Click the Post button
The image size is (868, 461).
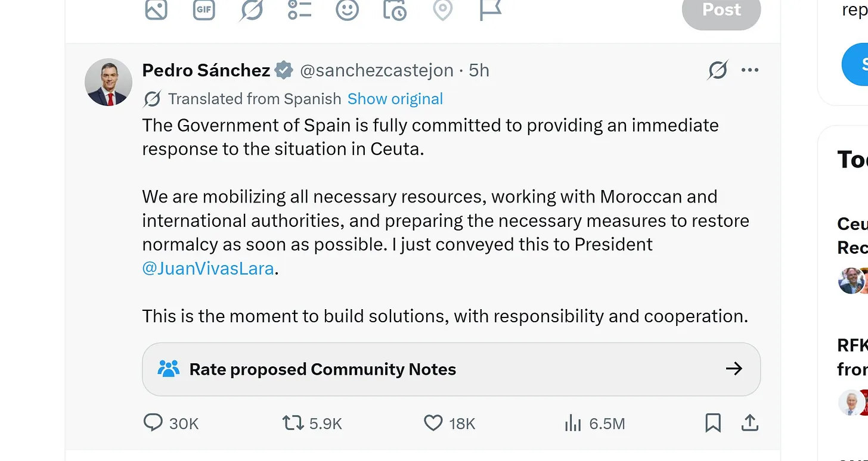(x=721, y=11)
